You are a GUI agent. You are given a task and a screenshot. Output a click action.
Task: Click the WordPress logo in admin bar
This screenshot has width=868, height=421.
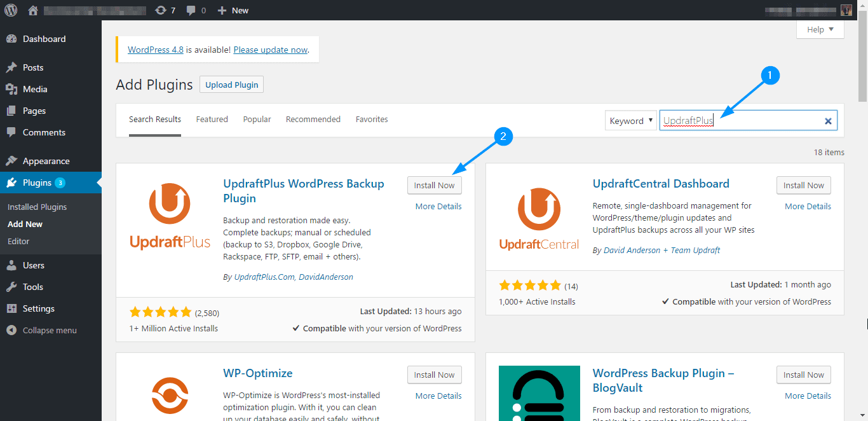(11, 10)
